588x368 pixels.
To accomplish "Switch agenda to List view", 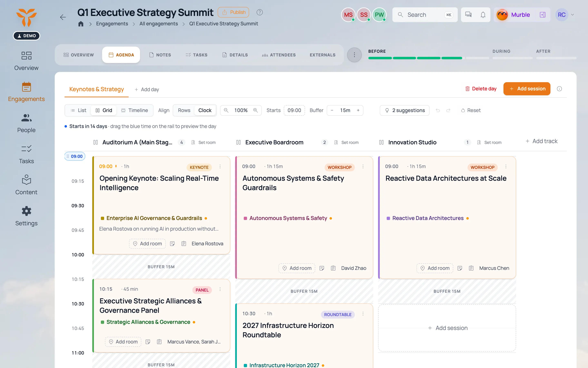I will click(x=78, y=110).
